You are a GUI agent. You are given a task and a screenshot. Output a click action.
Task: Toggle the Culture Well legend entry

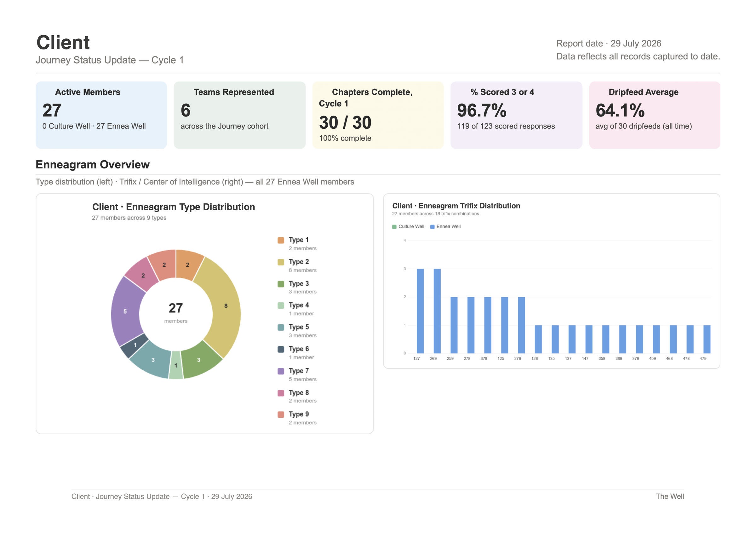[x=408, y=227]
